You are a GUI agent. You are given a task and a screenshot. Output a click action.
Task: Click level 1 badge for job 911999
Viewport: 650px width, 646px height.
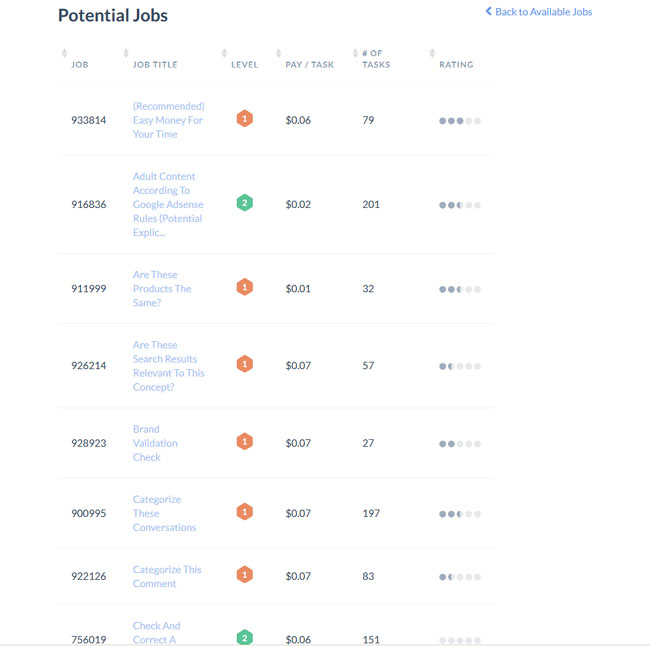tap(245, 287)
